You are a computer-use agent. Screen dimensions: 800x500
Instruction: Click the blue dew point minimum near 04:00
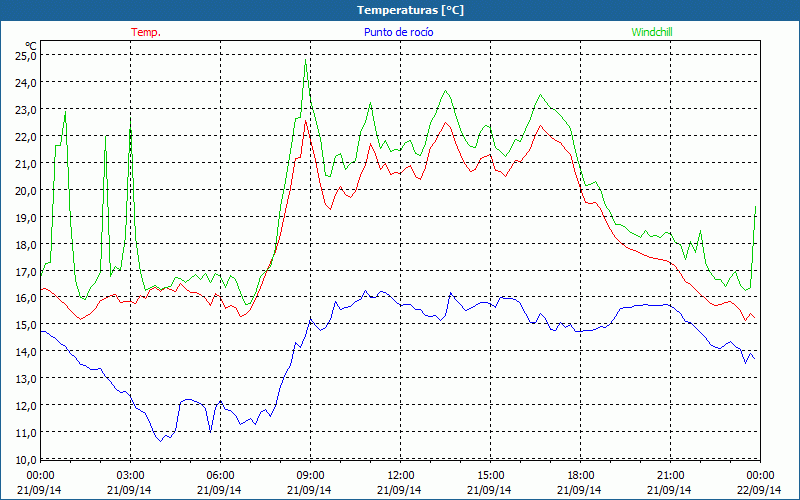click(x=161, y=441)
